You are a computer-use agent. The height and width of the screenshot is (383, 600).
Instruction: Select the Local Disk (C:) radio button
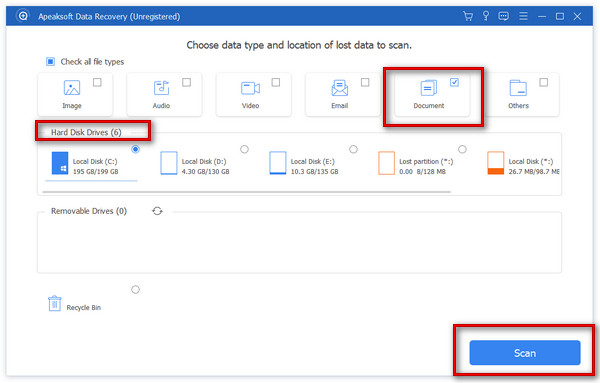coord(135,149)
